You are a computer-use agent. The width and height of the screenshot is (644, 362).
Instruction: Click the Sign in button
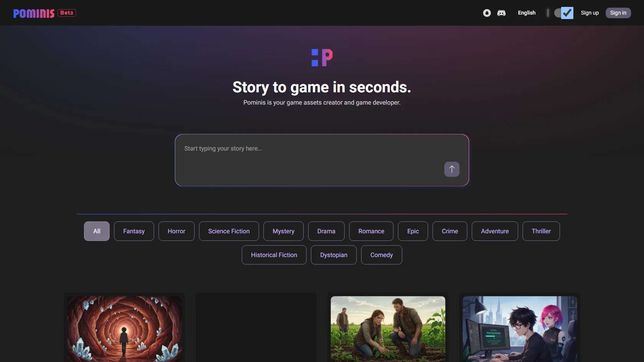618,13
